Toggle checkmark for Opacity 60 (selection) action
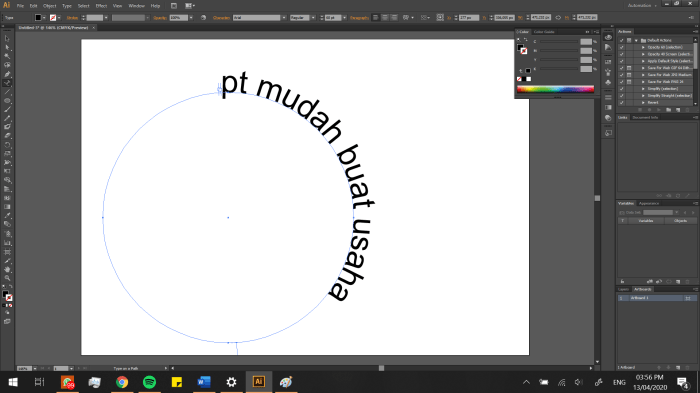 coord(621,47)
